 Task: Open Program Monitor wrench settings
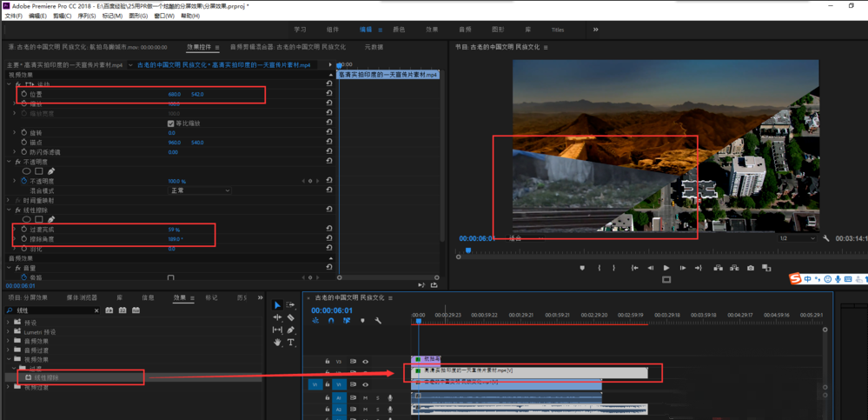[x=825, y=238]
